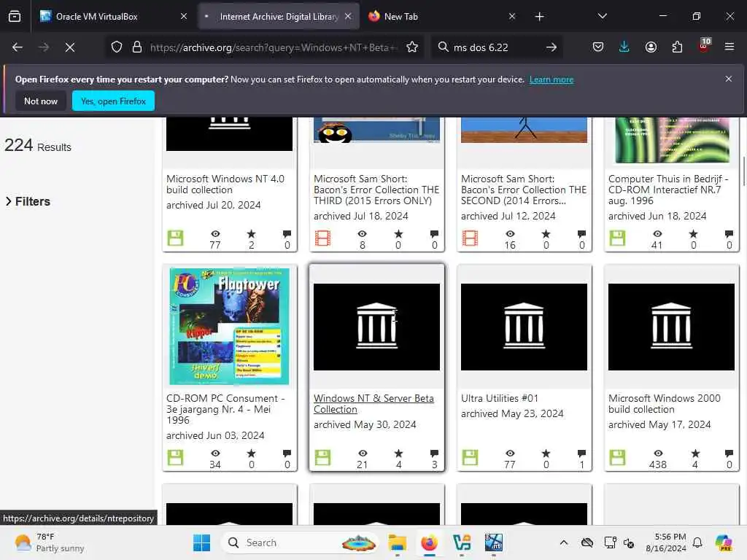Open Bacon's Error Collection THE THIRD item
Screen dimensions: 747x560
[x=376, y=190]
